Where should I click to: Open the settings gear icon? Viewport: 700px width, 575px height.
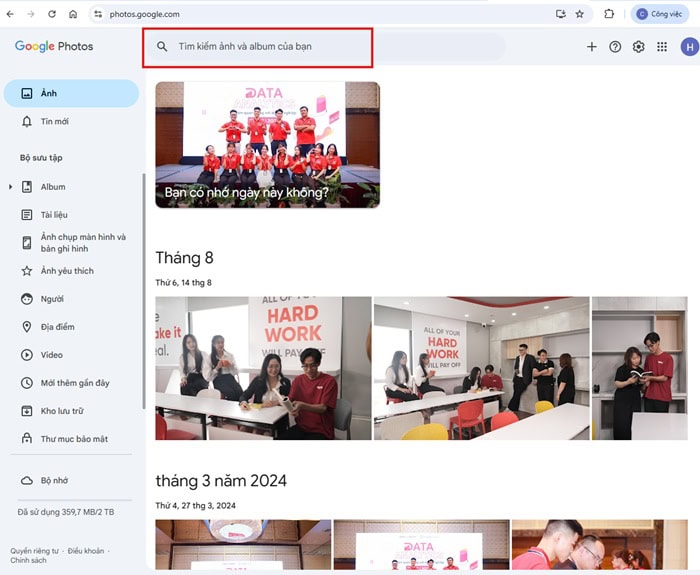pos(638,46)
